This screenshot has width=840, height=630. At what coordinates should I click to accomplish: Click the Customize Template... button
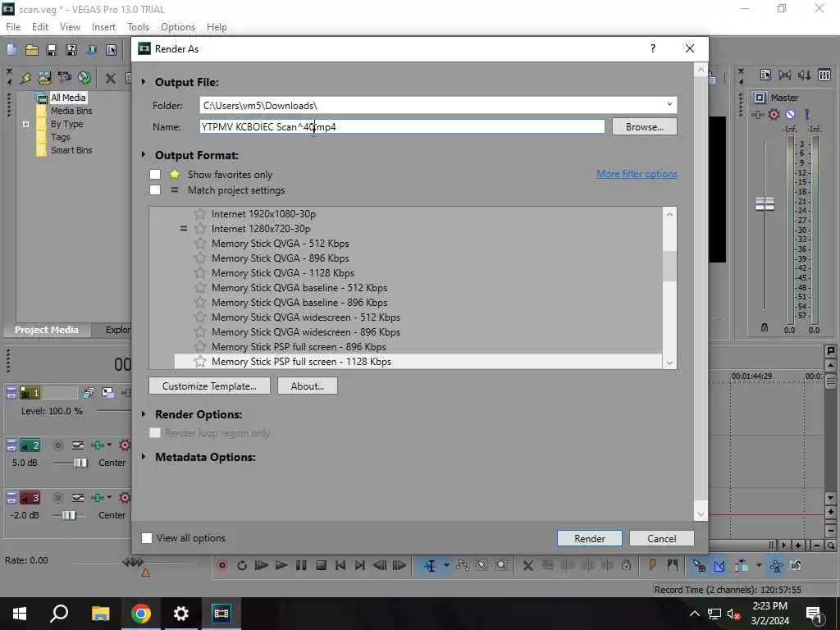tap(209, 386)
